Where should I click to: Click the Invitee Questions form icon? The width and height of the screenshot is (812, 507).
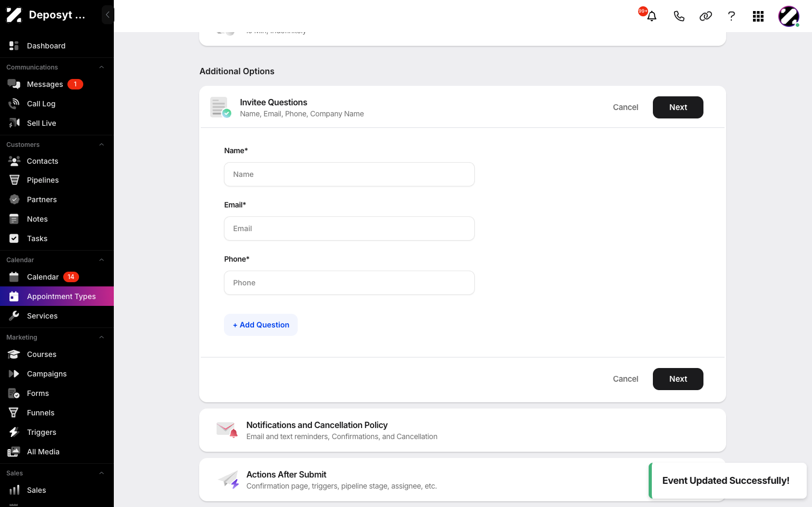[x=220, y=107]
